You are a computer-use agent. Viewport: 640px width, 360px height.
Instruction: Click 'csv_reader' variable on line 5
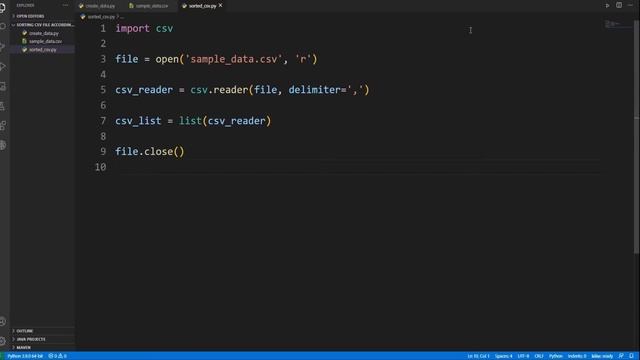pyautogui.click(x=144, y=90)
